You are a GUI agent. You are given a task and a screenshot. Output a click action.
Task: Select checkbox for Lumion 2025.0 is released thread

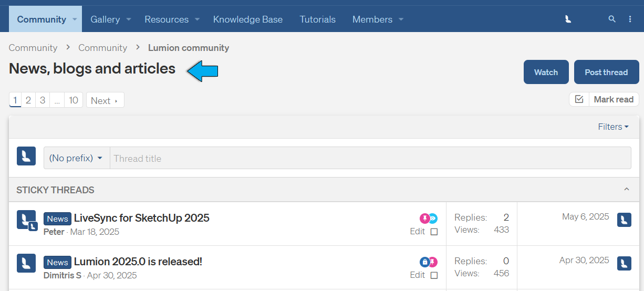click(x=434, y=275)
